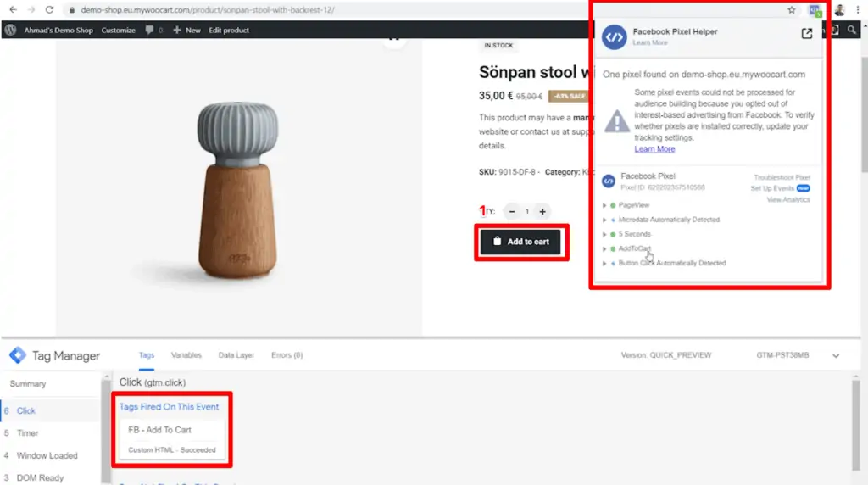Click the 35,00 € price
This screenshot has width=868, height=485.
[495, 96]
